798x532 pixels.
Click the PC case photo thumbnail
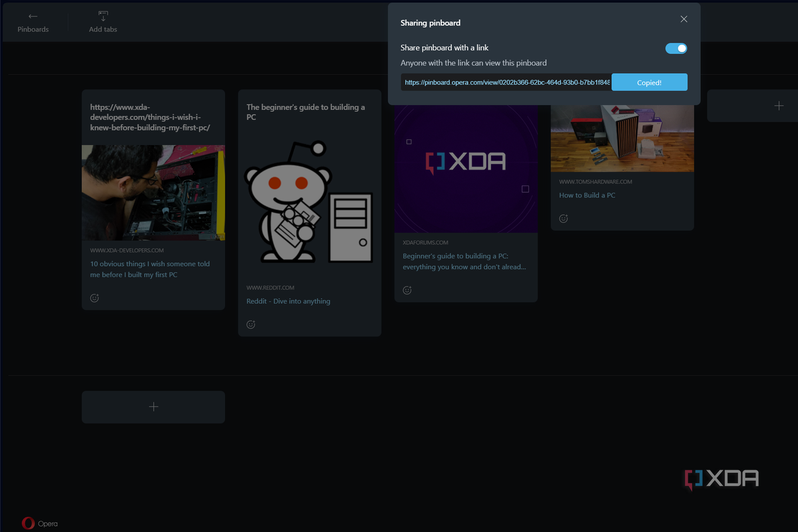pyautogui.click(x=622, y=138)
